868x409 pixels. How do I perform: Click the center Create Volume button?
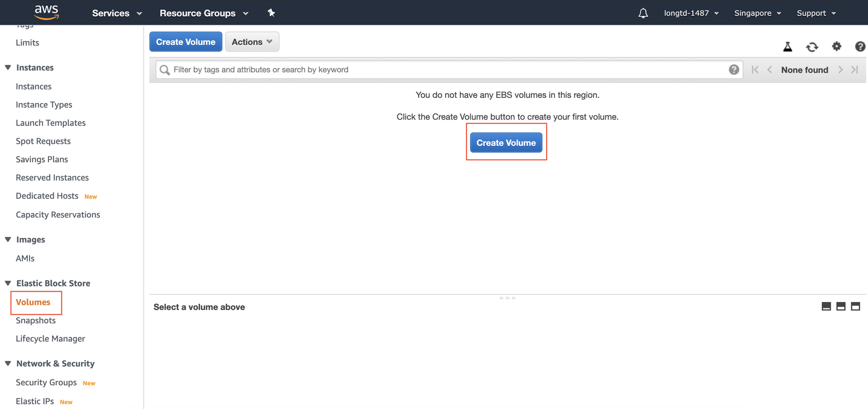506,143
